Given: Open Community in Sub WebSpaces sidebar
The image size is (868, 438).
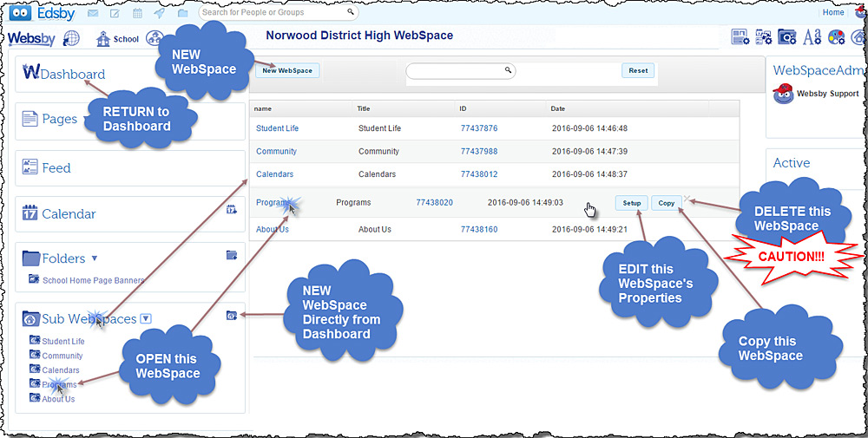Looking at the screenshot, I should point(62,356).
